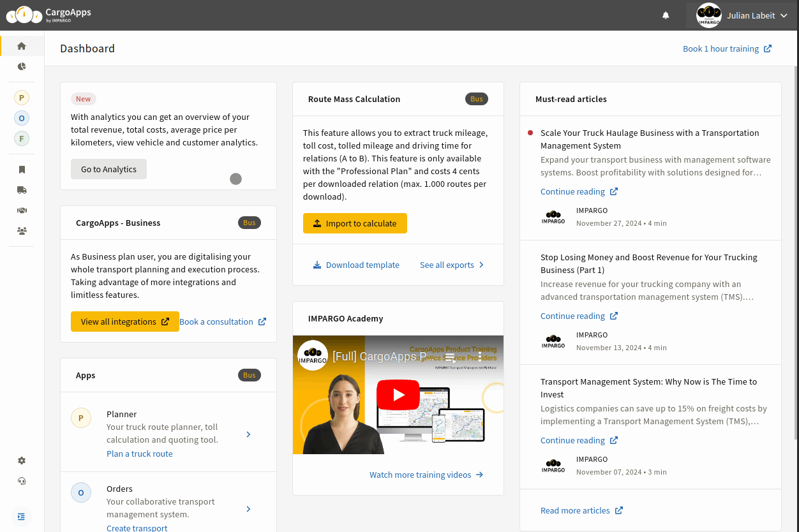The image size is (799, 532).
Task: Click the 'November 27, 2024 • 4 min' date text
Action: (621, 223)
